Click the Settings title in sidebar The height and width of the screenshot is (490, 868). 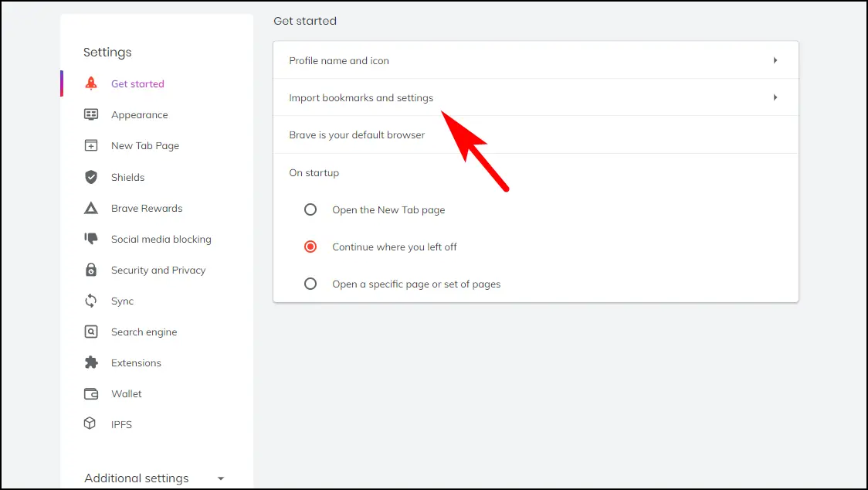coord(107,52)
